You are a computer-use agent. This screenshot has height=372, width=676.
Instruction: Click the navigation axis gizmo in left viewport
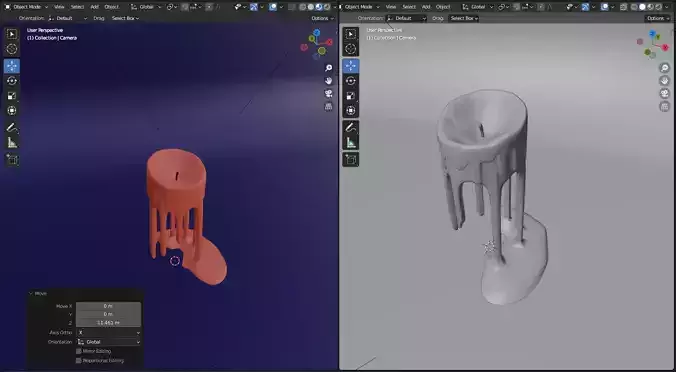317,43
